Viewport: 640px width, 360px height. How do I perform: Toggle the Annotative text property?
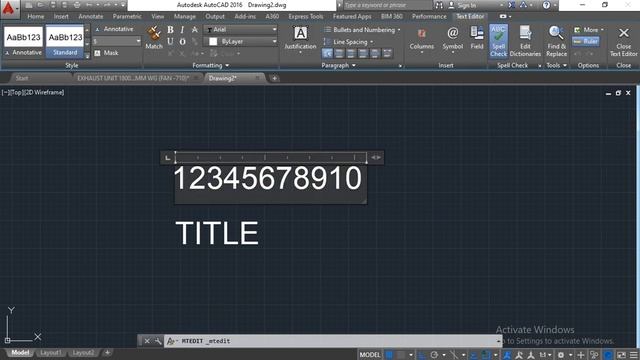114,29
